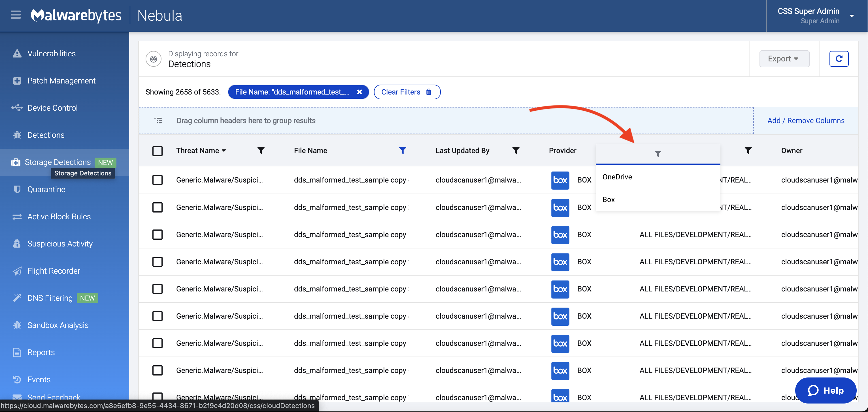Click Add / Remove Columns link
868x412 pixels.
[x=806, y=121]
